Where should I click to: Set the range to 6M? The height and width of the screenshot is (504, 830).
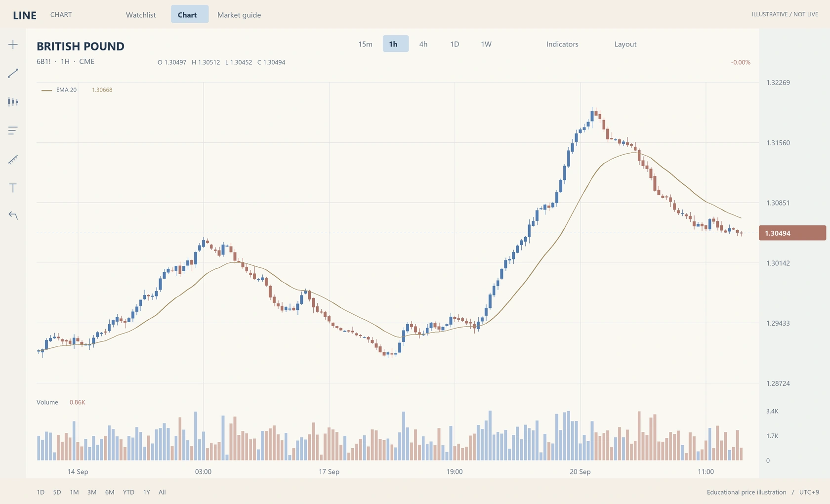(110, 492)
